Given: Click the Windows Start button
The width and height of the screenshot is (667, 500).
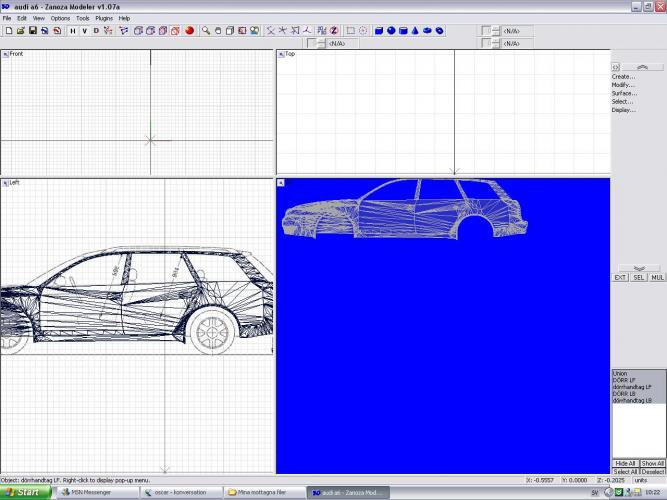Looking at the screenshot, I should [23, 492].
